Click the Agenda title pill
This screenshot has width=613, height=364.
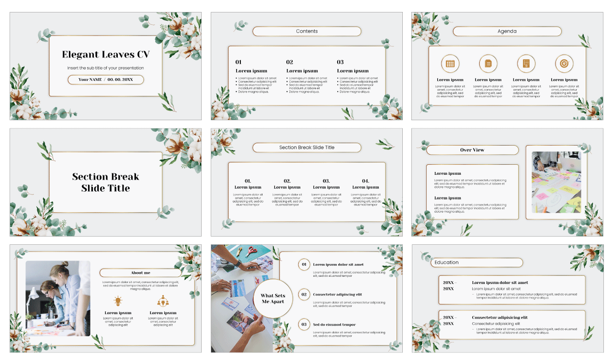pyautogui.click(x=507, y=31)
